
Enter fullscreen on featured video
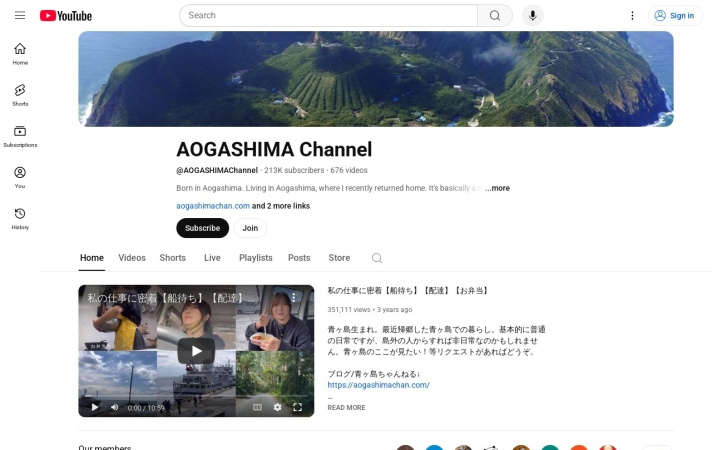(297, 407)
